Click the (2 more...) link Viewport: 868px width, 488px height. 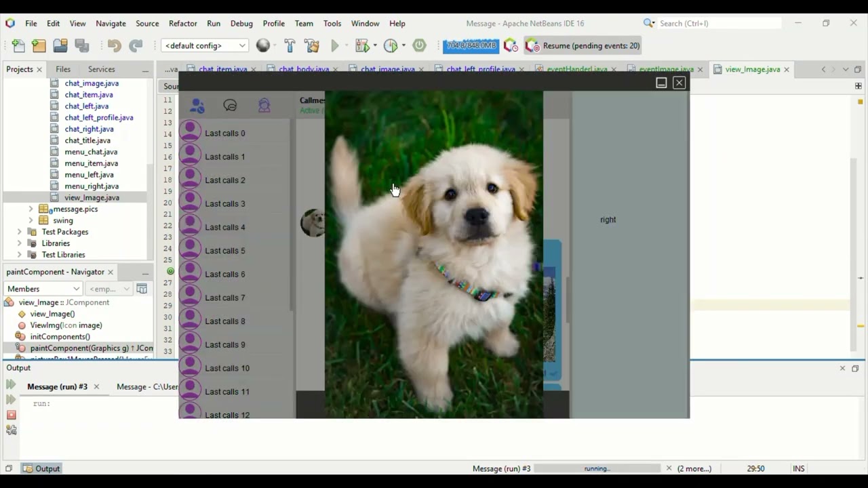pos(694,468)
